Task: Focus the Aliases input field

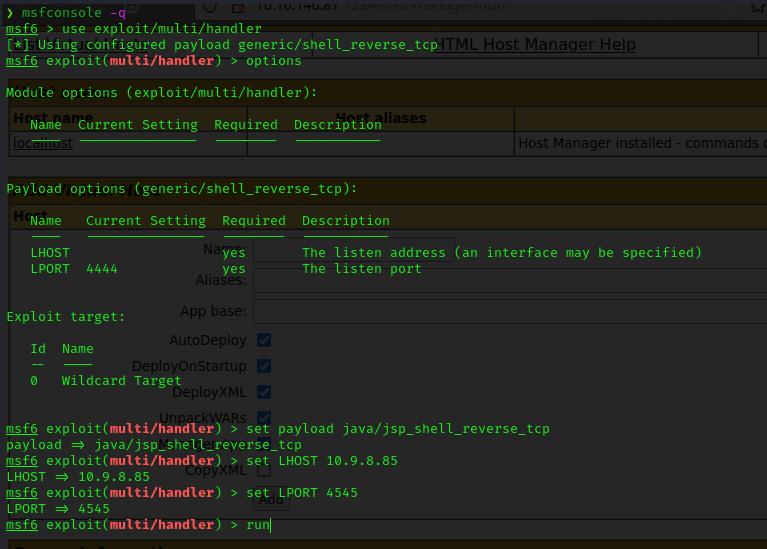Action: [x=510, y=280]
